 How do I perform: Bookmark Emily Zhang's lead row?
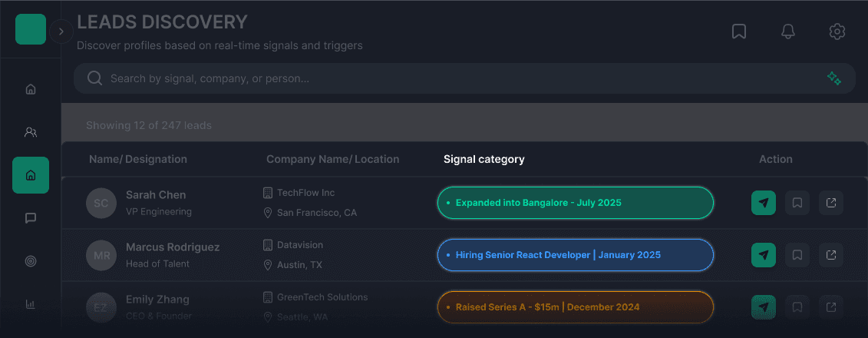797,307
